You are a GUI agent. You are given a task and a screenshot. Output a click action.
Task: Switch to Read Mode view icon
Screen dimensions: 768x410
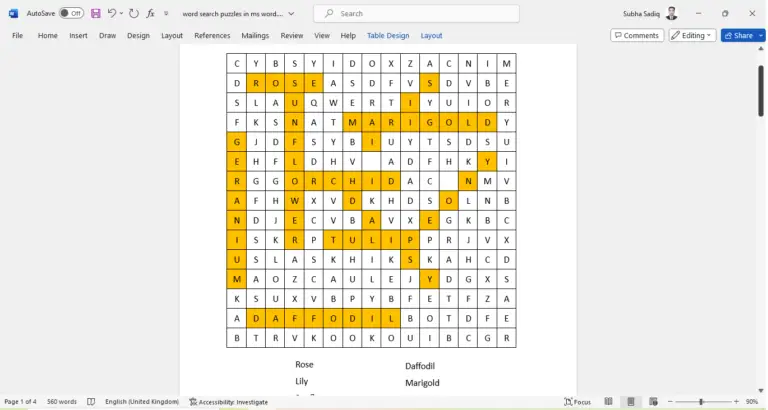tap(608, 402)
